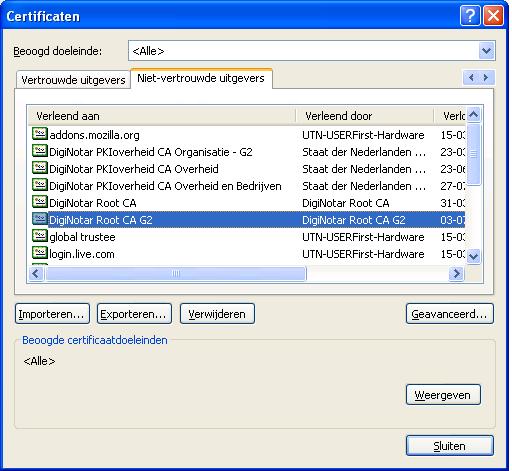Select the global trustee certificate name
This screenshot has width=512, height=471.
(x=82, y=237)
